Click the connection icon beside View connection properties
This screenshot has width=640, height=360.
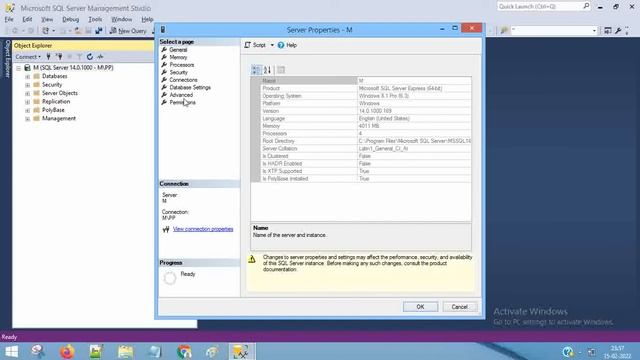166,229
